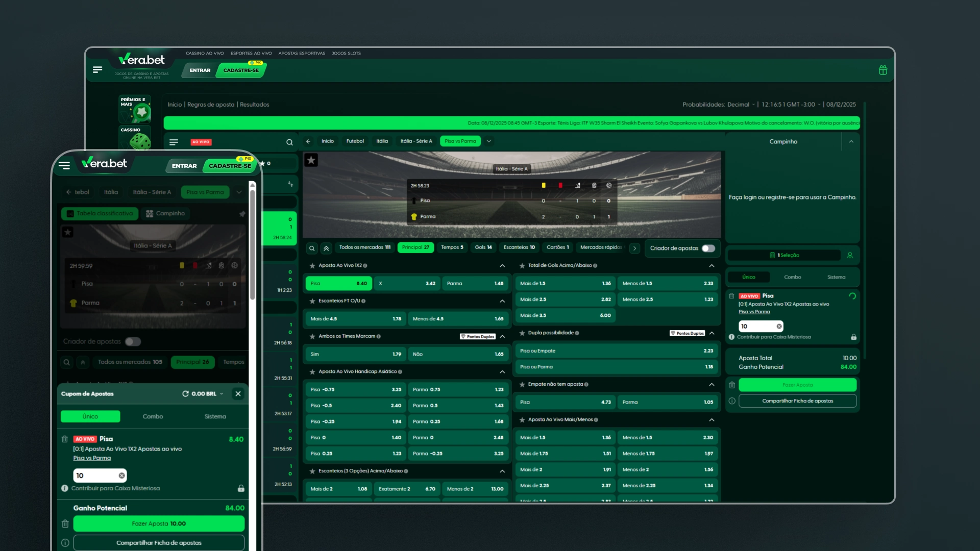Favorite match star on mobile scoreboard
This screenshot has height=551, width=980.
pos(67,232)
